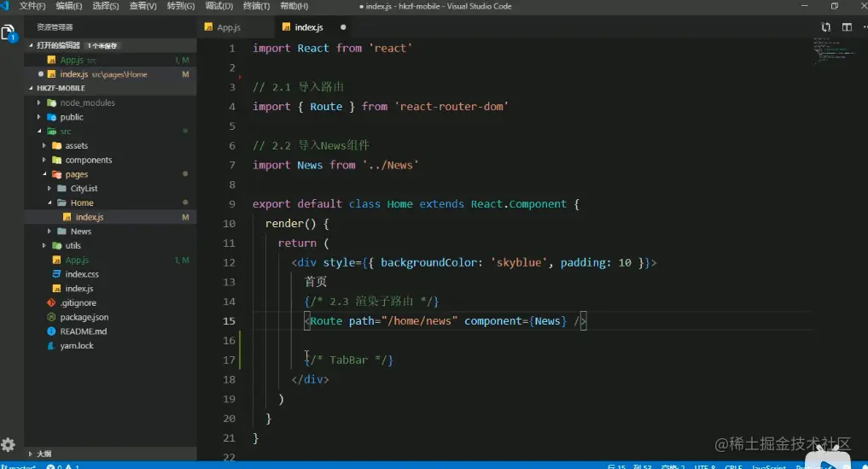Screen dimensions: 868x469
Task: Click the yarn.lock file icon
Action: tap(51, 346)
